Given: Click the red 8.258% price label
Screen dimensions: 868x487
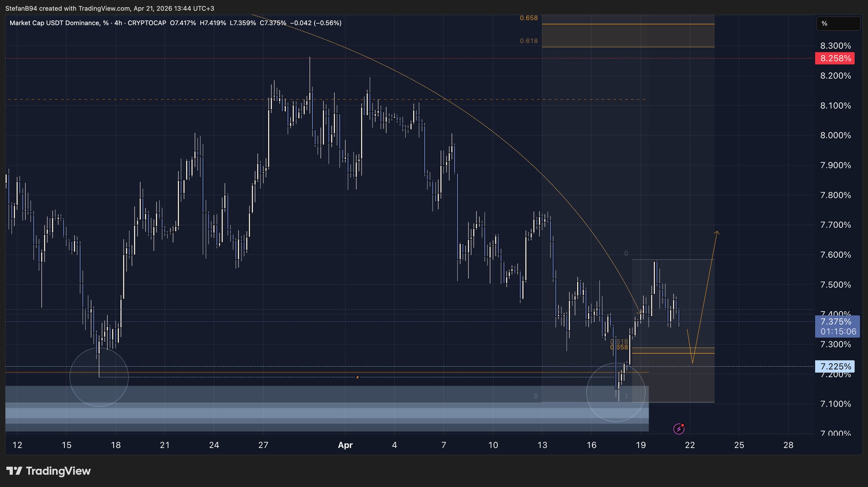Looking at the screenshot, I should (x=835, y=58).
